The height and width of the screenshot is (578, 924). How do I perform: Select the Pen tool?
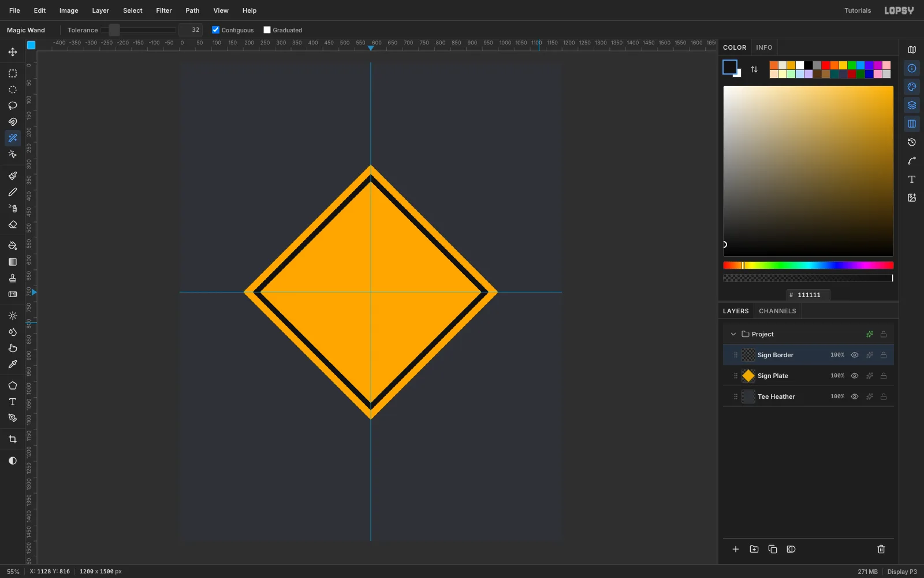click(x=13, y=418)
